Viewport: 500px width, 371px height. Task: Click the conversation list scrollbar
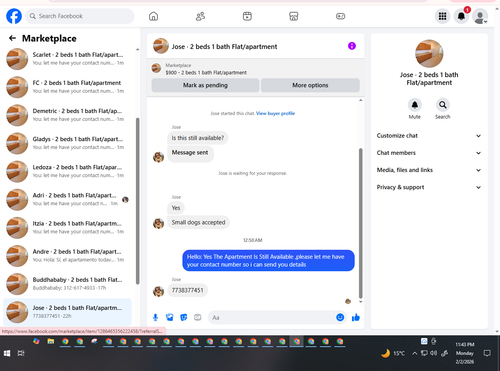tap(137, 201)
